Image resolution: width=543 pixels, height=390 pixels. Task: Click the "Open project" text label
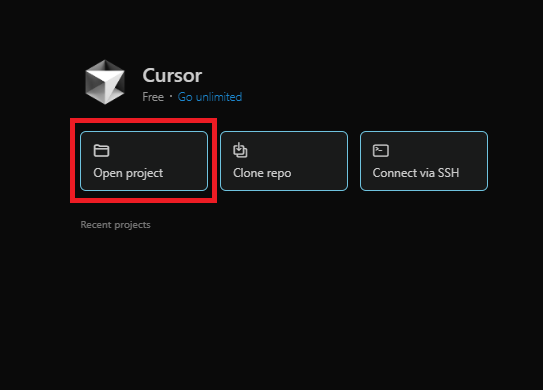click(128, 173)
